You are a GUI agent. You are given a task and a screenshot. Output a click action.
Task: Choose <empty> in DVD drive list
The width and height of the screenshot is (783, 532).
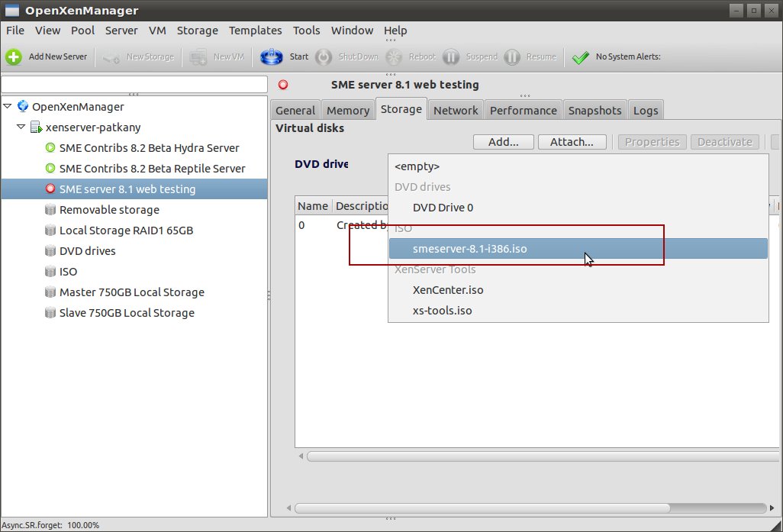578,166
